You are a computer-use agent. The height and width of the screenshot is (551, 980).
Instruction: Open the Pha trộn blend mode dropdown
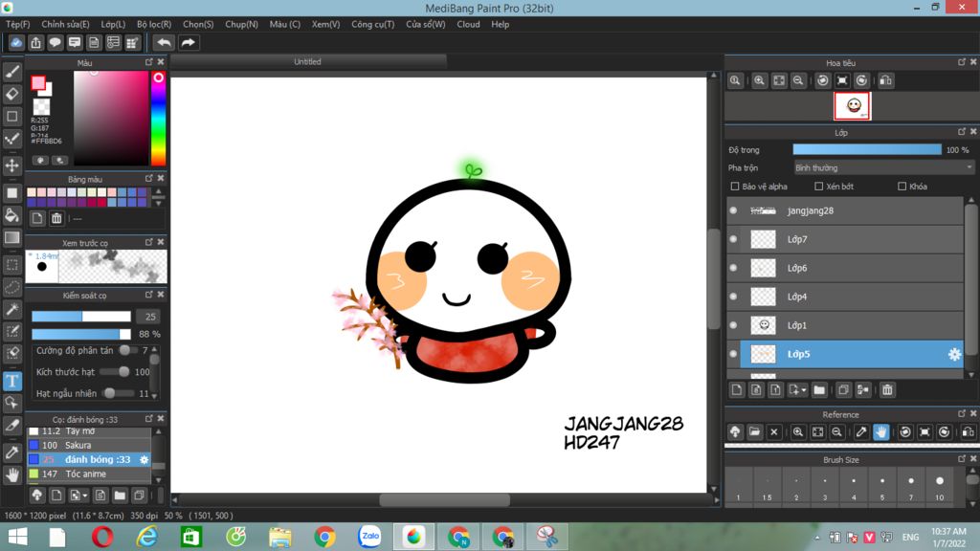(884, 167)
